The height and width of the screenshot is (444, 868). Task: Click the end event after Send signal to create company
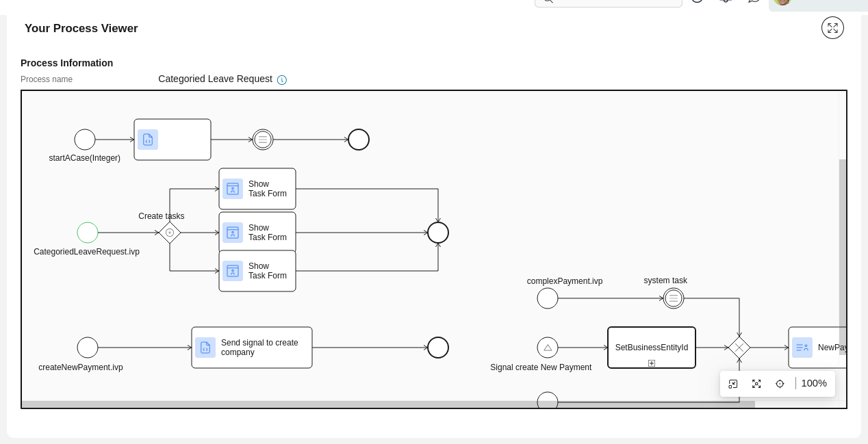[x=438, y=348]
